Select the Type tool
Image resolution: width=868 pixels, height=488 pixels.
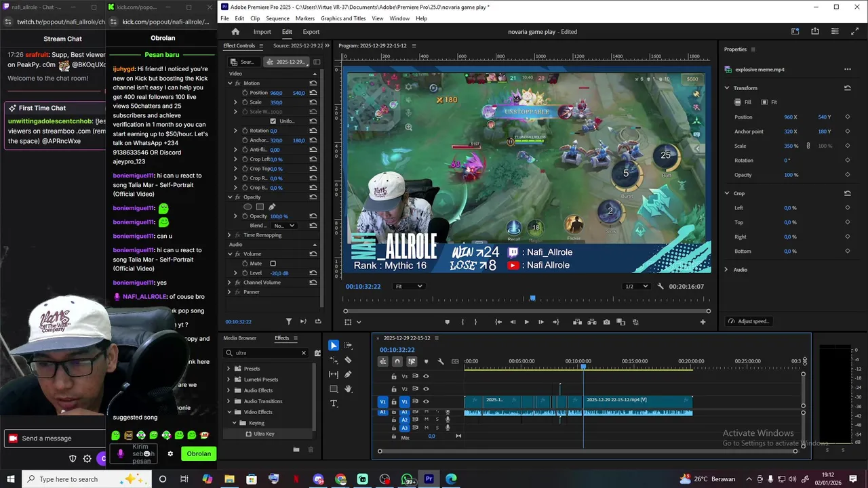coord(334,403)
